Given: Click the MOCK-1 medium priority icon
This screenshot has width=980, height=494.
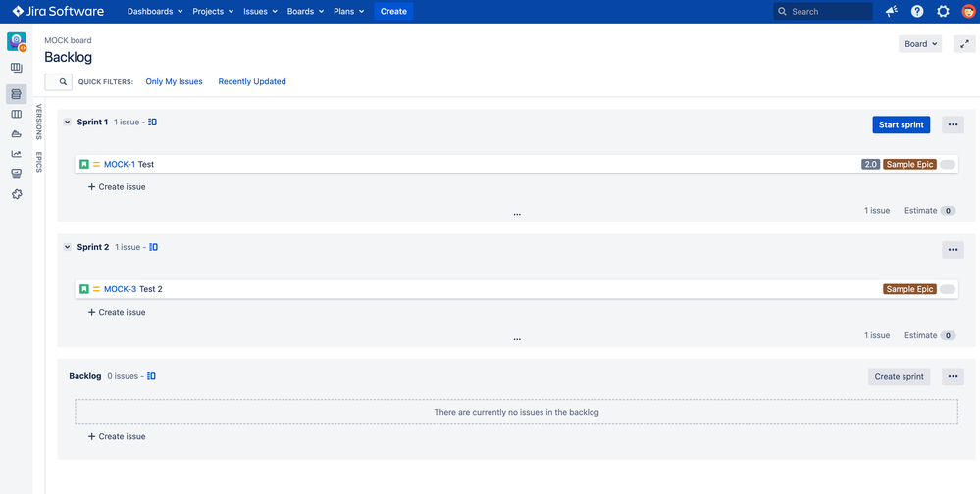Looking at the screenshot, I should click(x=97, y=165).
